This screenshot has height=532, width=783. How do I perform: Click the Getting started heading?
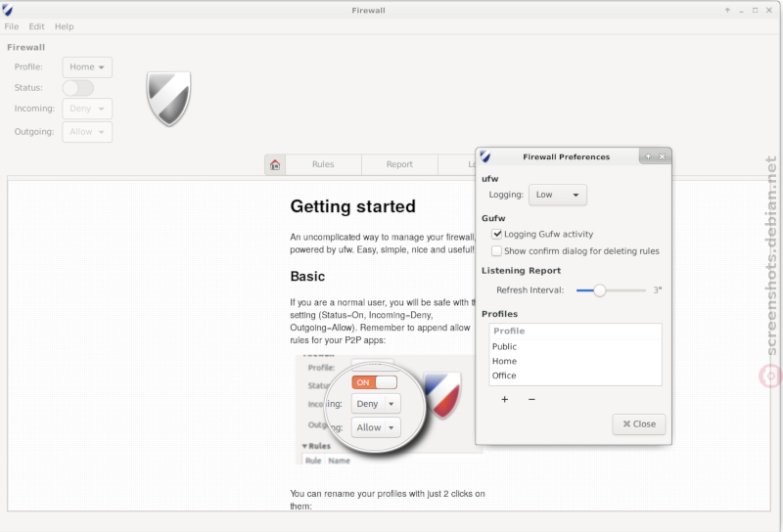click(352, 206)
